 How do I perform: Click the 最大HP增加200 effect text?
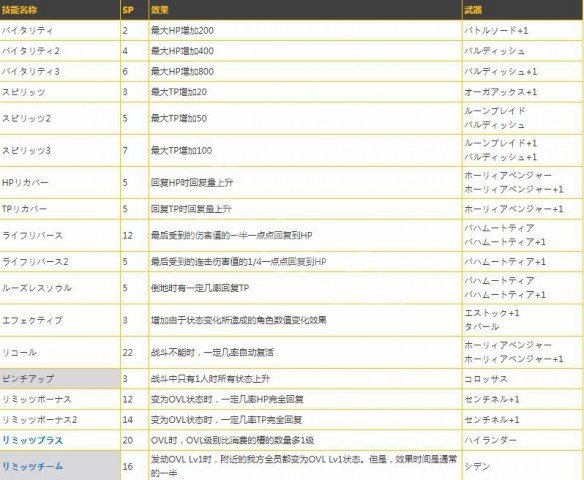182,31
